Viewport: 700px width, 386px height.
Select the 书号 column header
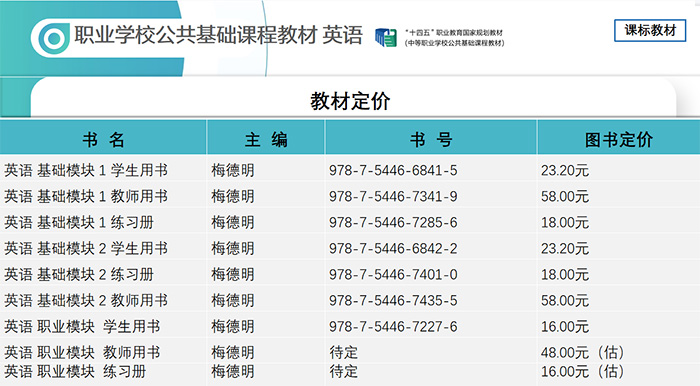[x=431, y=138]
